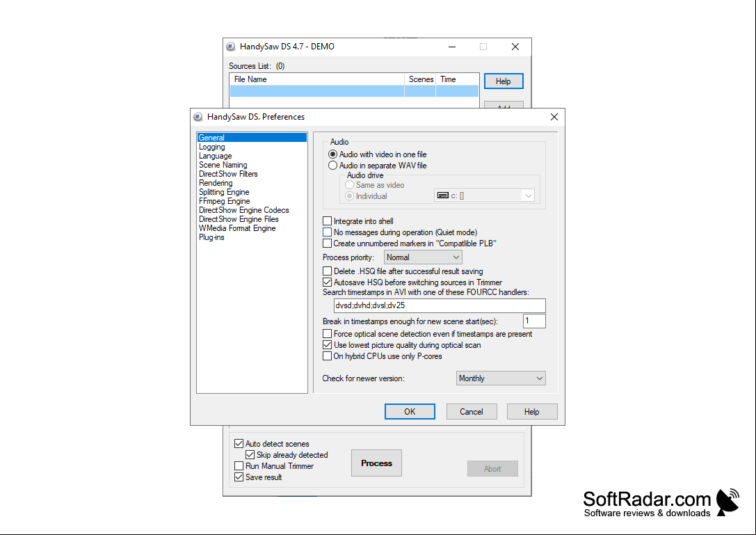
Task: Click the Scenes column header
Action: [421, 79]
